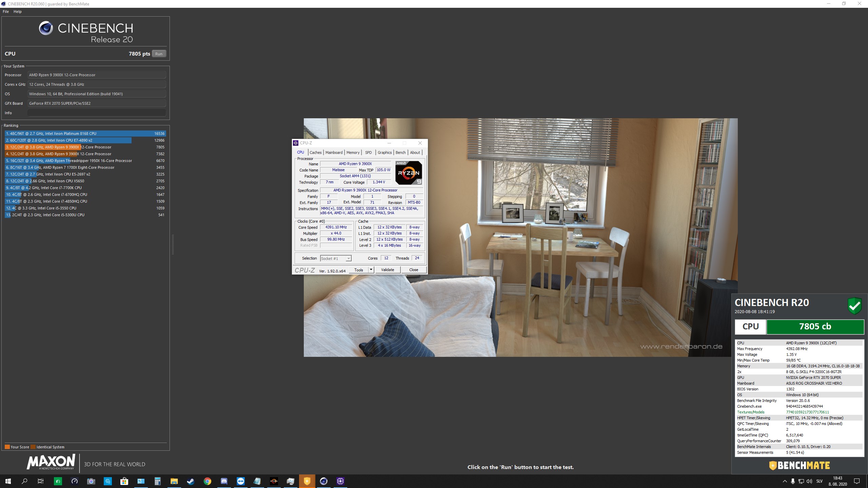Click the BenchMate logo at panel bottom

tap(799, 466)
